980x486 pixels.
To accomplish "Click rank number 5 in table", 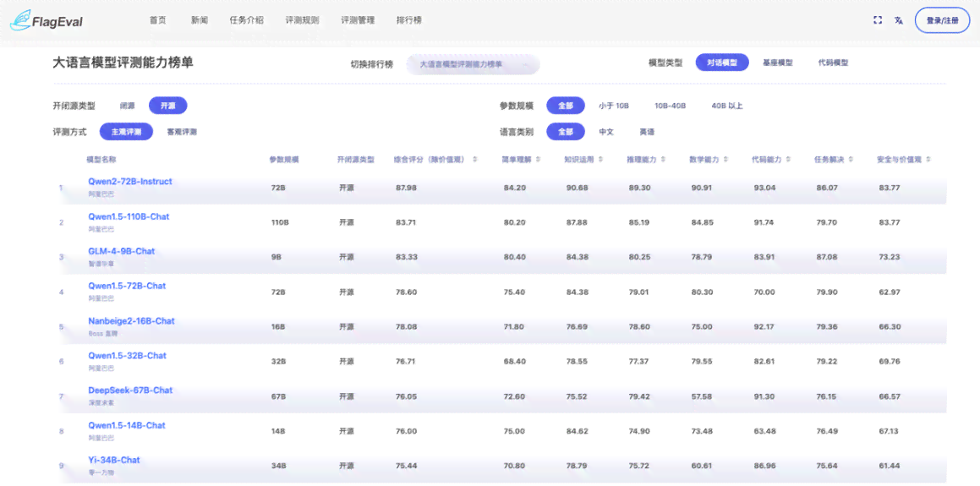I will pos(61,327).
